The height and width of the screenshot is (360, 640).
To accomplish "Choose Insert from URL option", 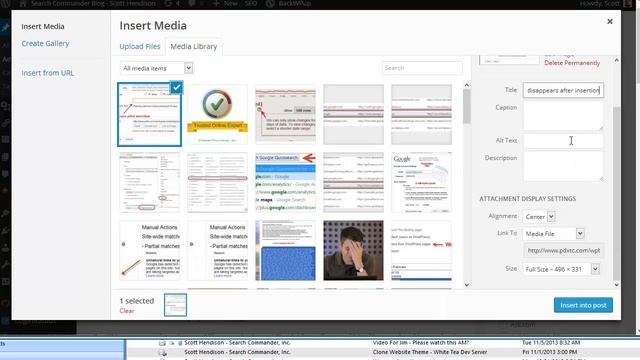I will coord(48,73).
